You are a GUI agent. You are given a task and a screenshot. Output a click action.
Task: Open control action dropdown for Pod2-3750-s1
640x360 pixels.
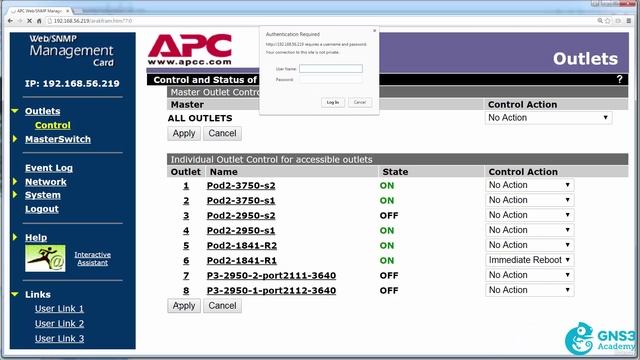tap(529, 200)
